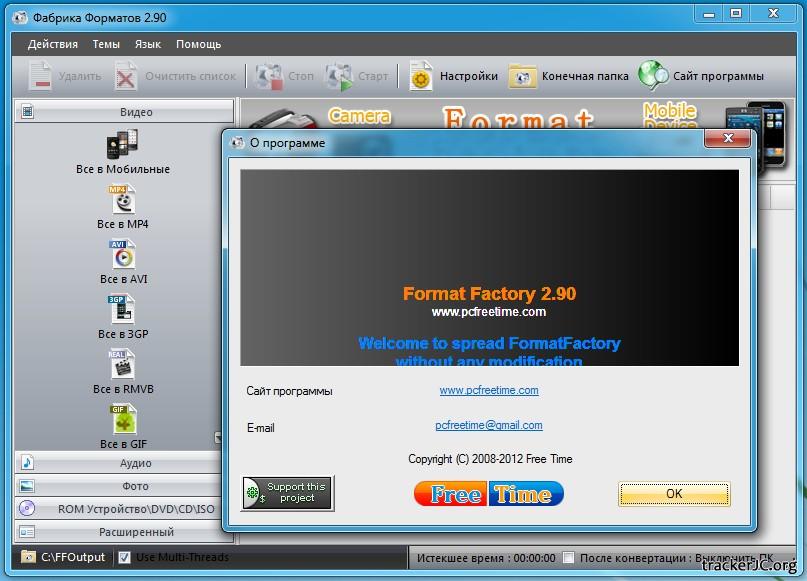This screenshot has height=581, width=807.
Task: Click the Free Time logo banner
Action: tap(489, 494)
